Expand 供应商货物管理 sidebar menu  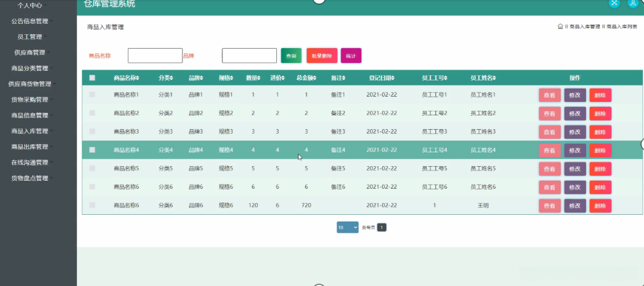30,84
